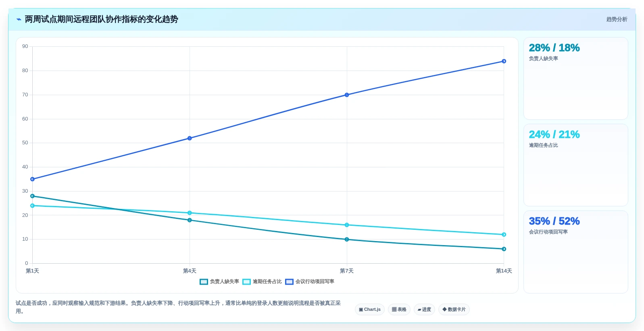Click the 数据卡片 tag pill
This screenshot has width=644, height=331.
(x=454, y=310)
